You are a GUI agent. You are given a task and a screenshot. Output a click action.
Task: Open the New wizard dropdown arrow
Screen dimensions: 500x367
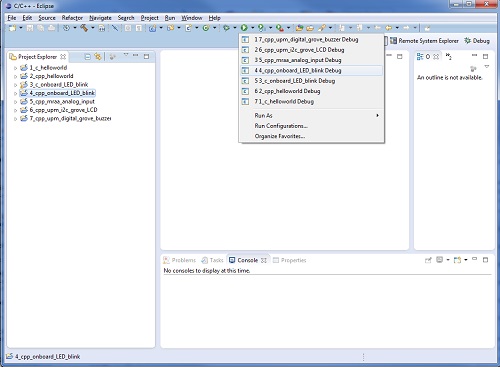21,28
